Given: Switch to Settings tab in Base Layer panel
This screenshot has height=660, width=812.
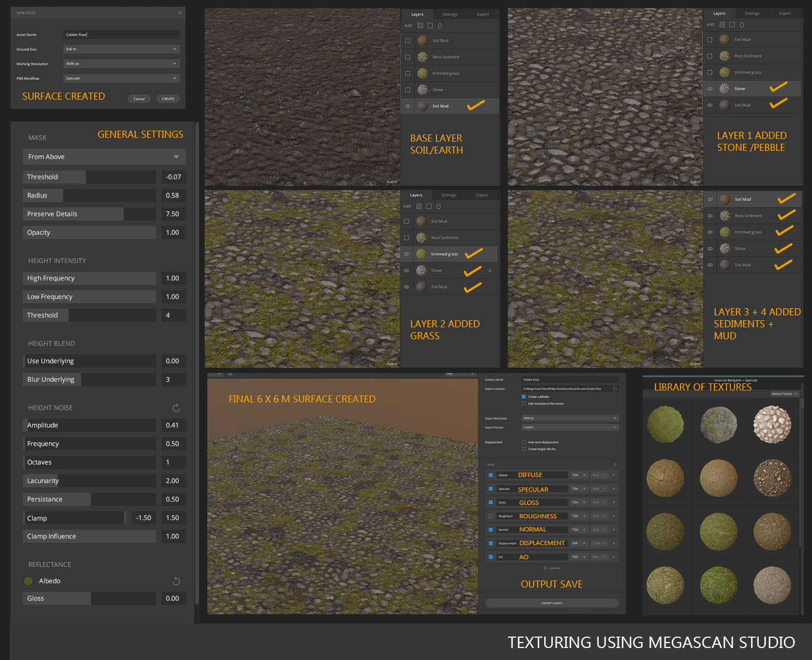Looking at the screenshot, I should click(450, 15).
